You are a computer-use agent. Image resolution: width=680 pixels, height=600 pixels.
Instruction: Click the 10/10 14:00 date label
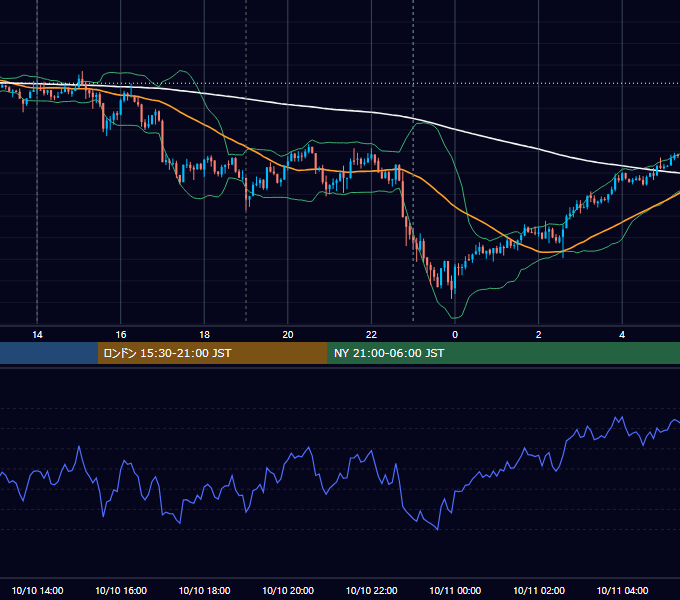pyautogui.click(x=37, y=590)
